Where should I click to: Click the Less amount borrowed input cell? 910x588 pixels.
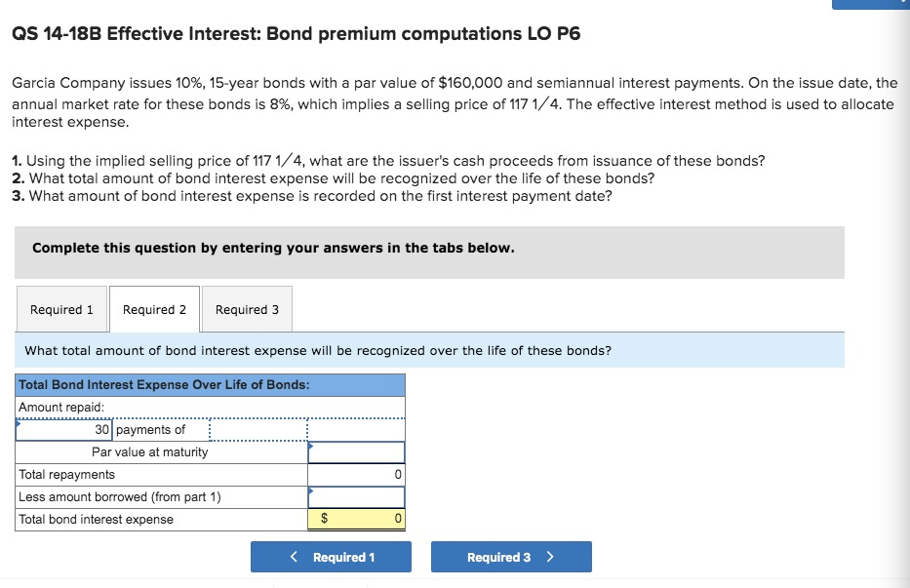[356, 497]
